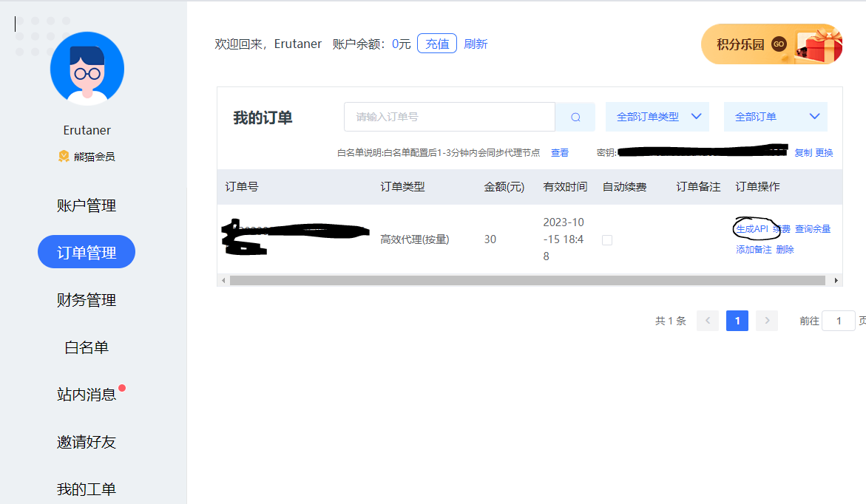The width and height of the screenshot is (866, 504).
Task: Click 复制 to copy the secret key
Action: [803, 153]
